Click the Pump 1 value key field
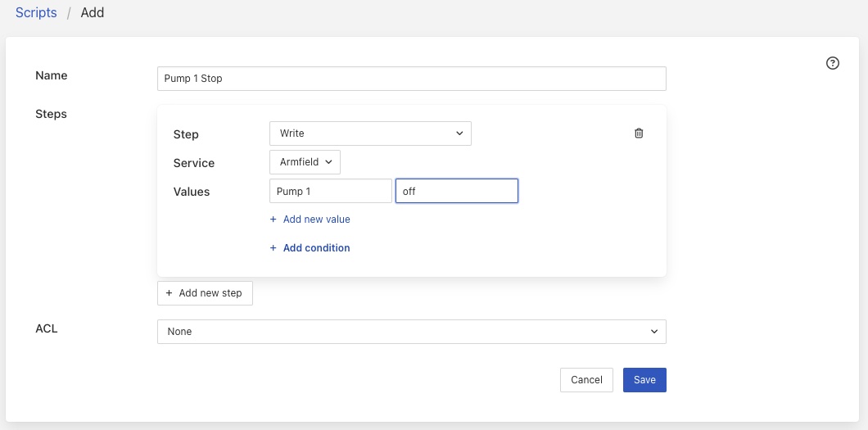The height and width of the screenshot is (430, 868). [x=330, y=191]
